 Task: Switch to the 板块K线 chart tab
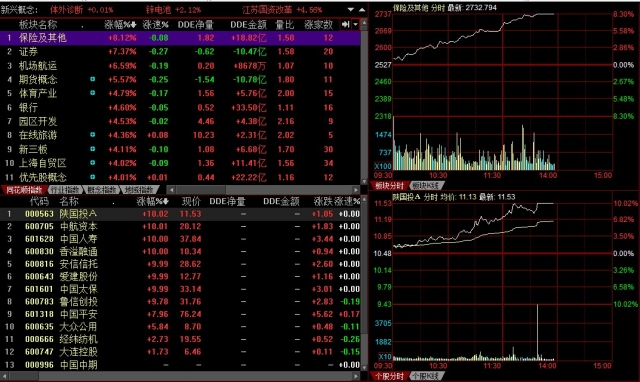[x=426, y=186]
